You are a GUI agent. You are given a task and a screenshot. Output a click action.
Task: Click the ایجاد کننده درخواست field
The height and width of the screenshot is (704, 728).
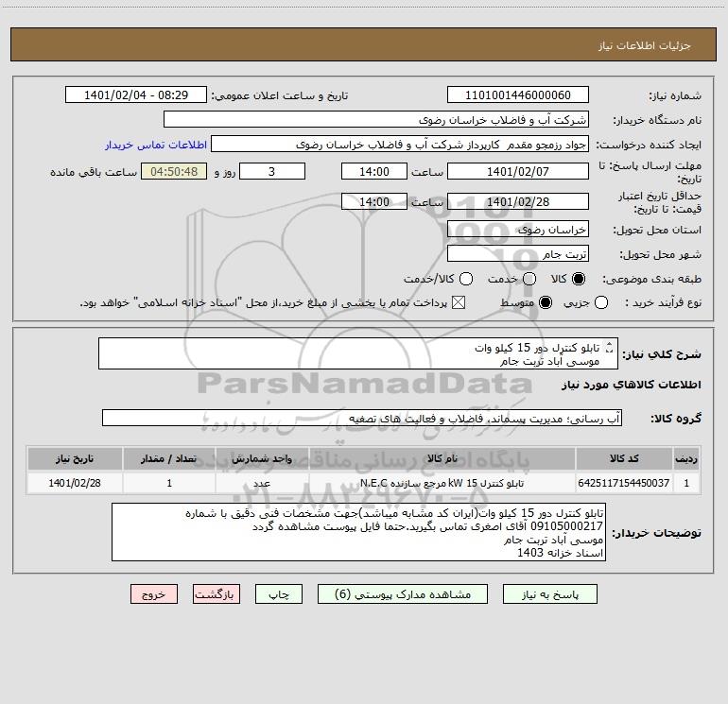(x=400, y=145)
